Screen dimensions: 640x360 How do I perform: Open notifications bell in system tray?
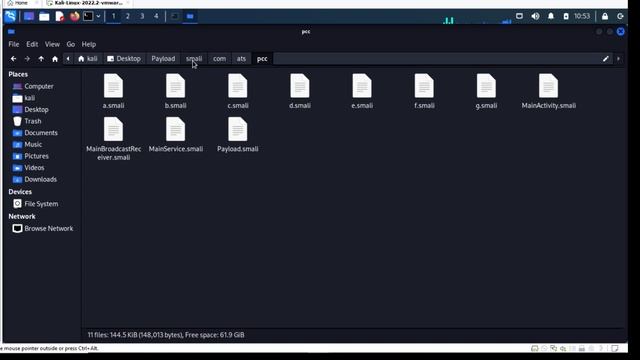click(551, 16)
